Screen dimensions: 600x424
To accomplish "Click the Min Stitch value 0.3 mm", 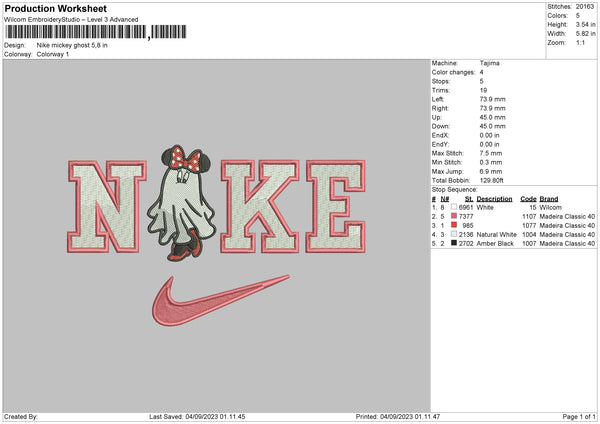I will [x=491, y=162].
